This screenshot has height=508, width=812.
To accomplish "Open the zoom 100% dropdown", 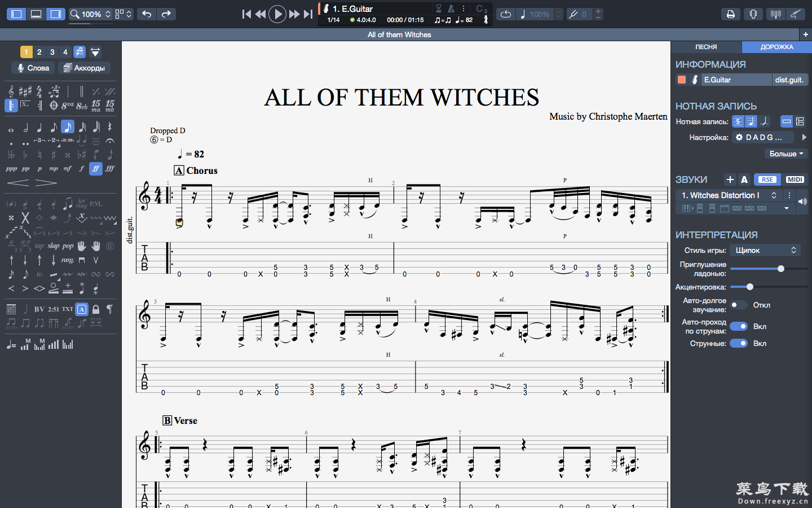I will pos(91,14).
